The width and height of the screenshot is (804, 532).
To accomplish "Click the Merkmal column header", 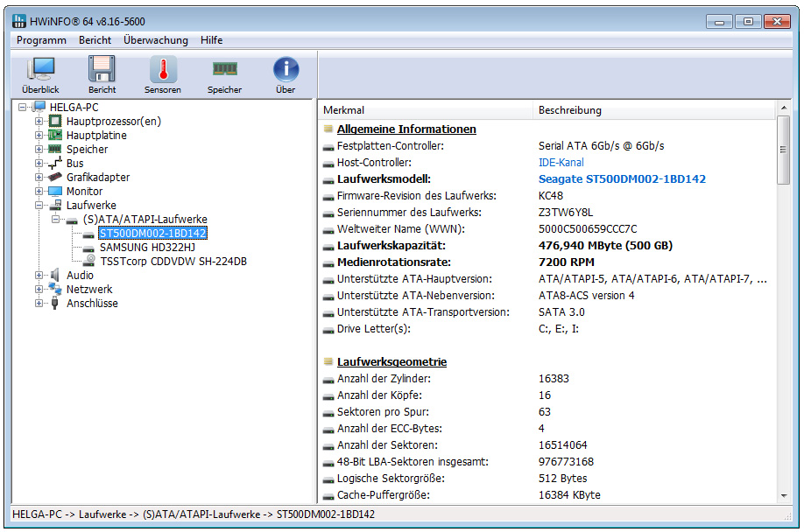I will (344, 110).
